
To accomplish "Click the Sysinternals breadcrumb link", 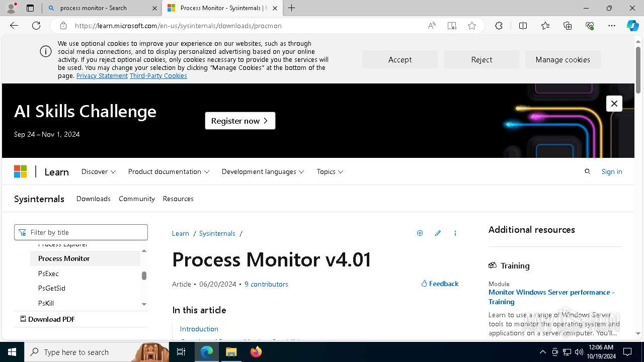I will pyautogui.click(x=217, y=233).
